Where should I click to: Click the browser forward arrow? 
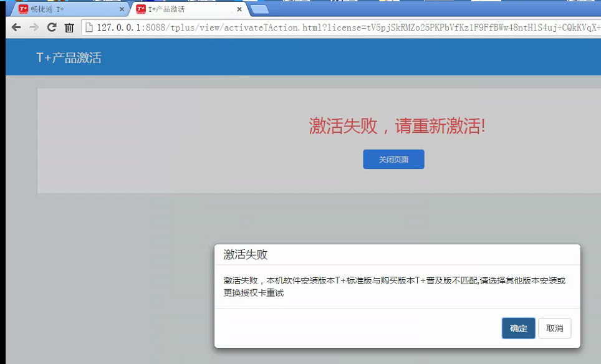pos(34,27)
